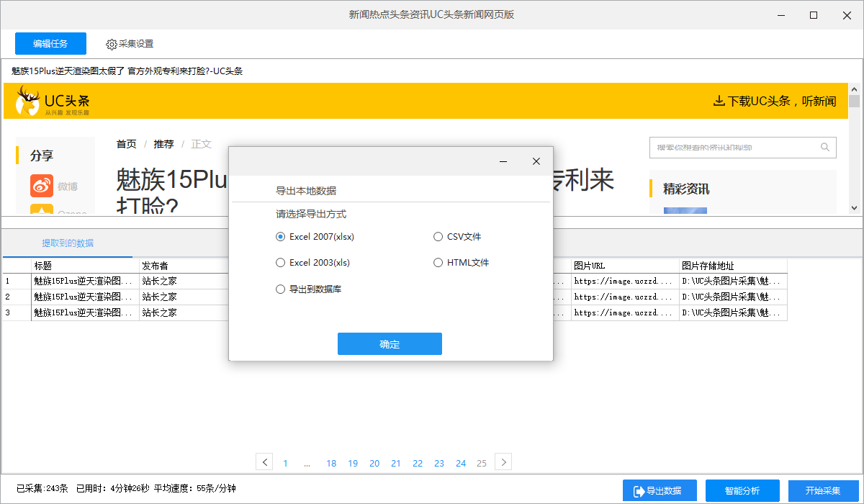
Task: Minimize the export dialog
Action: 503,161
